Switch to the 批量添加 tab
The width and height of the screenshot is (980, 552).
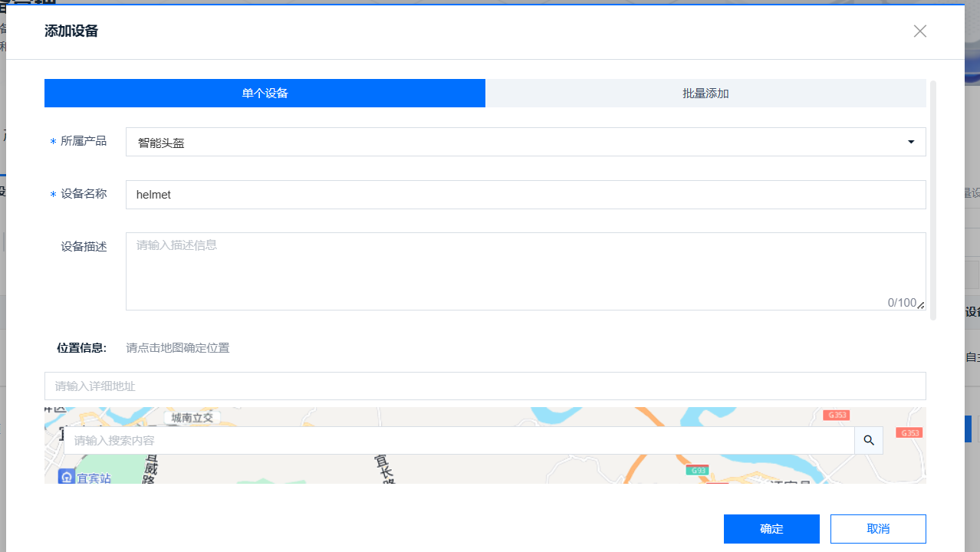click(705, 93)
